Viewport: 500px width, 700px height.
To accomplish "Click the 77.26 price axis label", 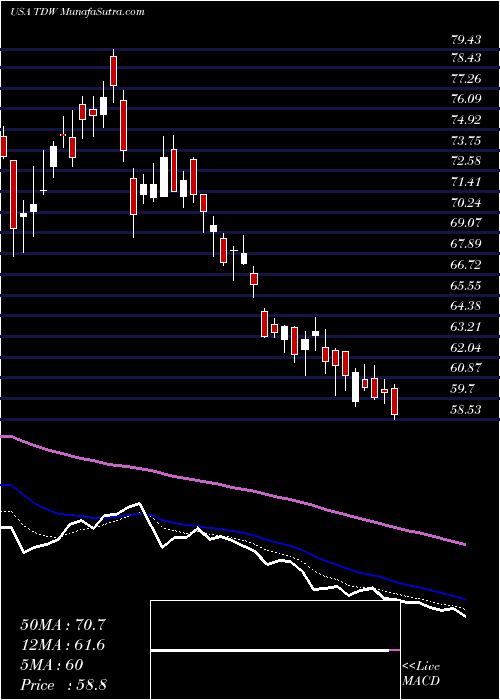I will [466, 79].
